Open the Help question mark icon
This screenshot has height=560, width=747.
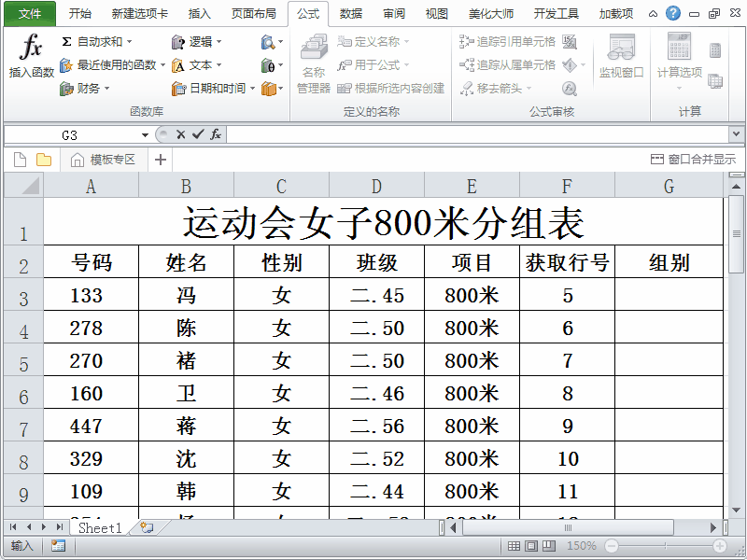click(672, 13)
